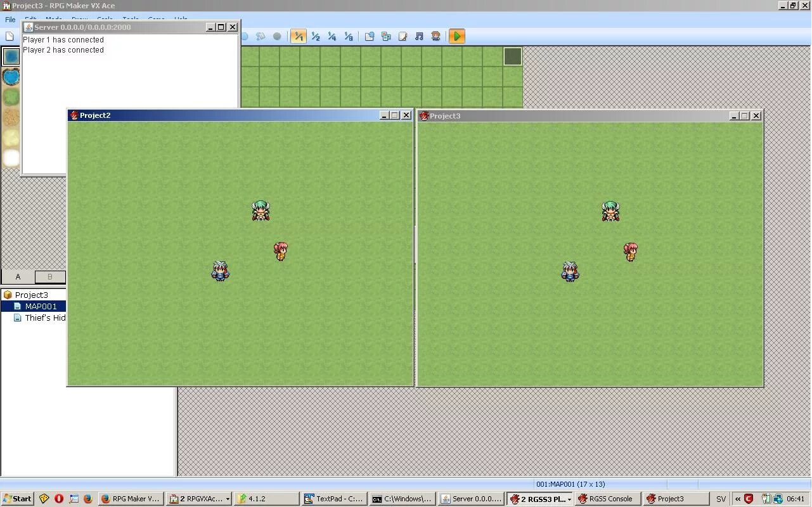
Task: Open the Windows Start button
Action: coord(17,499)
